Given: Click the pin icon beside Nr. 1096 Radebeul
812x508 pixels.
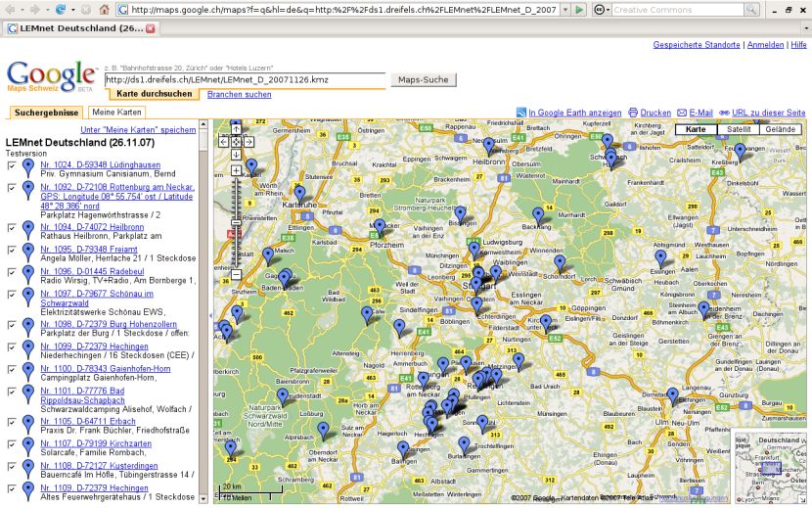Looking at the screenshot, I should (x=28, y=275).
